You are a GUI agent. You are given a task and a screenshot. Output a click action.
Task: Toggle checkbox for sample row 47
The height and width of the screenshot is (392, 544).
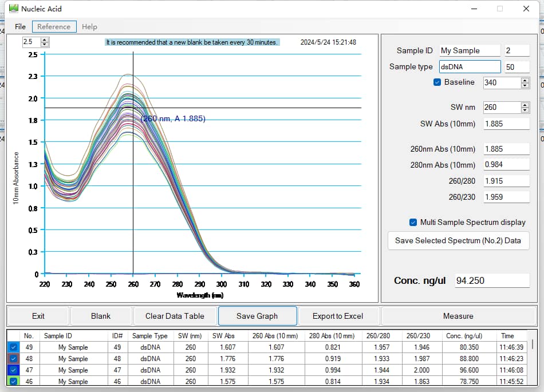click(14, 370)
